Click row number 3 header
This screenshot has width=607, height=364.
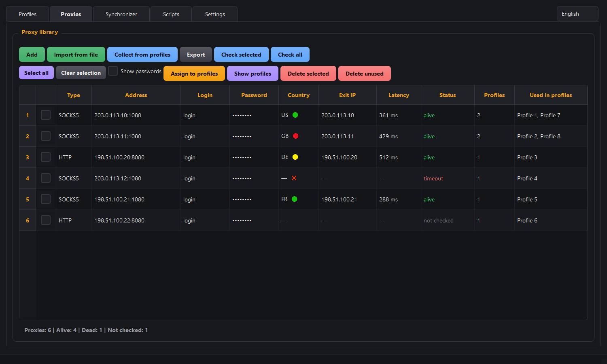28,157
